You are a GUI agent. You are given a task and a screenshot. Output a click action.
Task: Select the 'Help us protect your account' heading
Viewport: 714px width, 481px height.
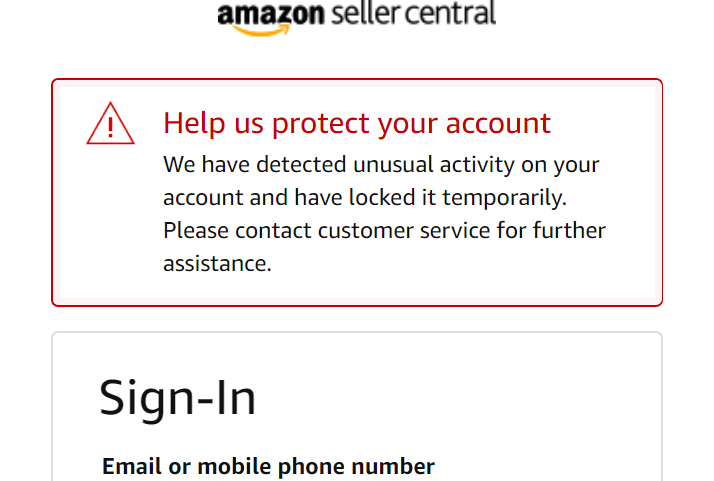[x=357, y=123]
